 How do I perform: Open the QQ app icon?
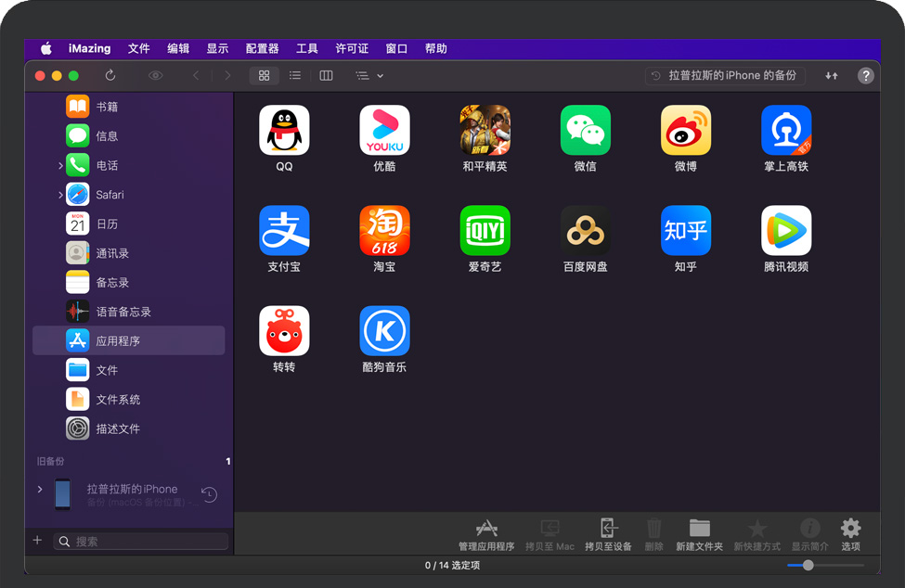tap(284, 130)
